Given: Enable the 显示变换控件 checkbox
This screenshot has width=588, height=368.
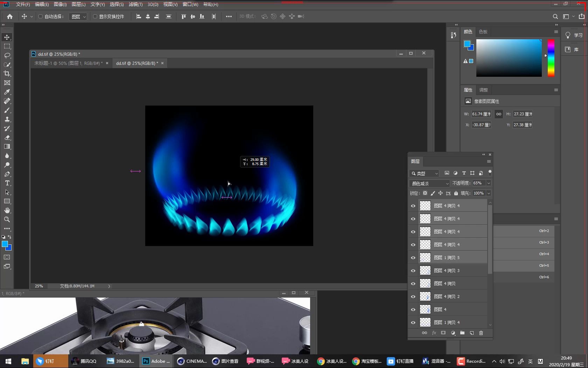Looking at the screenshot, I should tap(95, 16).
